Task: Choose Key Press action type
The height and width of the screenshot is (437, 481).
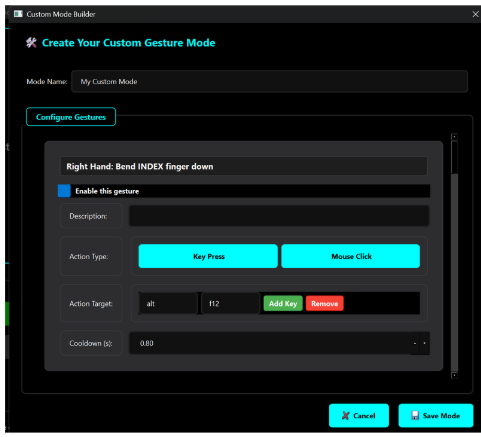Action: pyautogui.click(x=208, y=256)
